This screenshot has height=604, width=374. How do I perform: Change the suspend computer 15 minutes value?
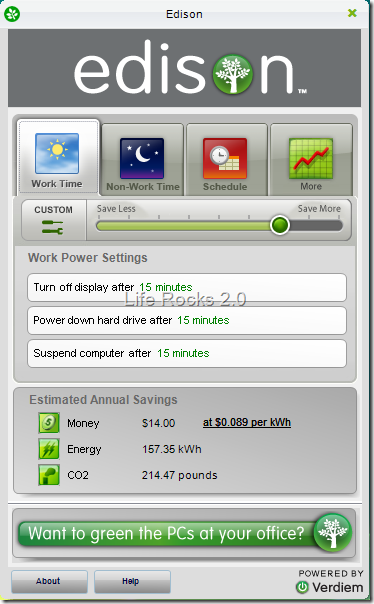click(183, 353)
